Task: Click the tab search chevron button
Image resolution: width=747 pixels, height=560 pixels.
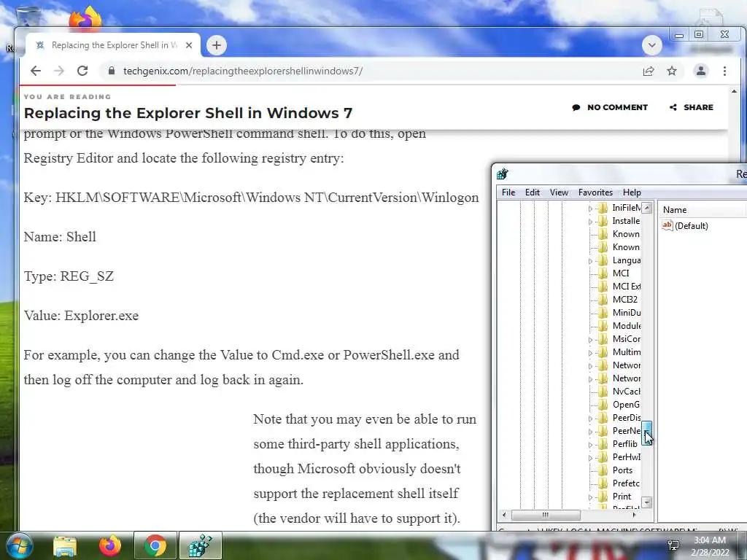Action: 651,45
